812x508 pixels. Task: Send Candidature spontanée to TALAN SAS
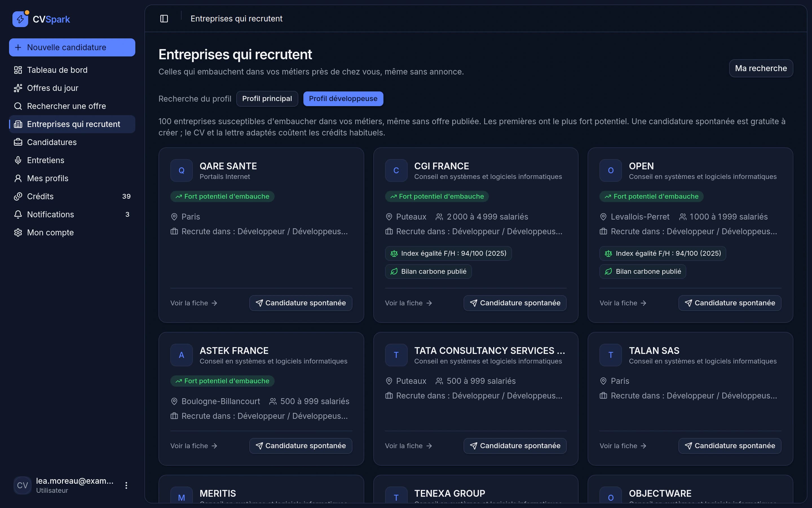click(x=730, y=446)
